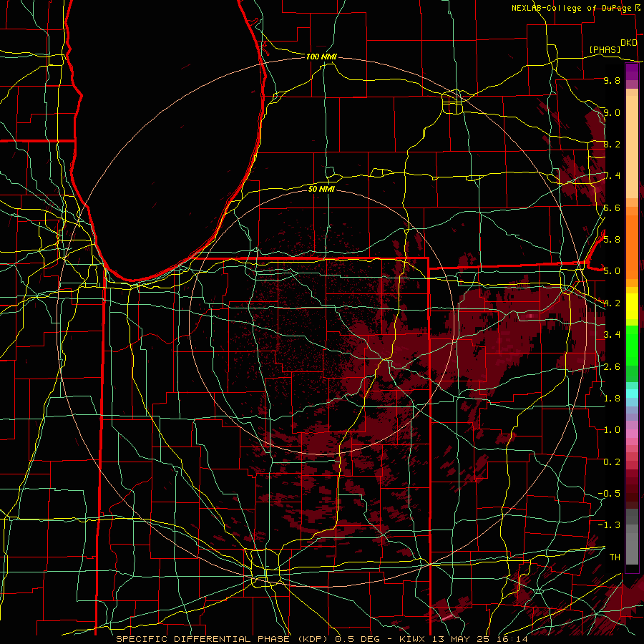Pick the cyan segment of the color bar
The width and height of the screenshot is (644, 644).
point(632,393)
